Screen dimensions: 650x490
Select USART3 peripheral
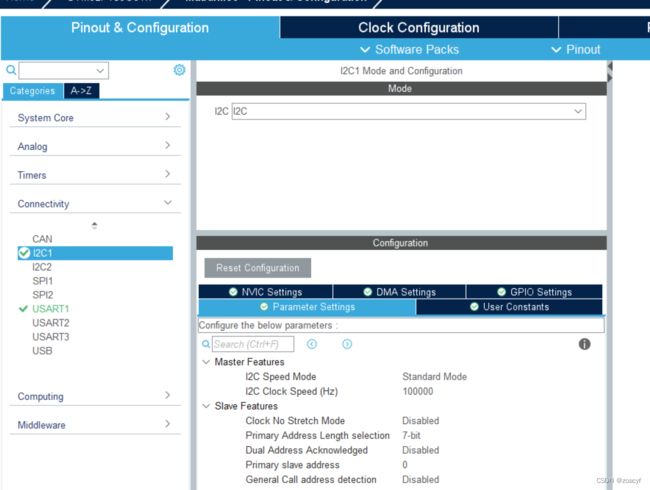tap(51, 337)
